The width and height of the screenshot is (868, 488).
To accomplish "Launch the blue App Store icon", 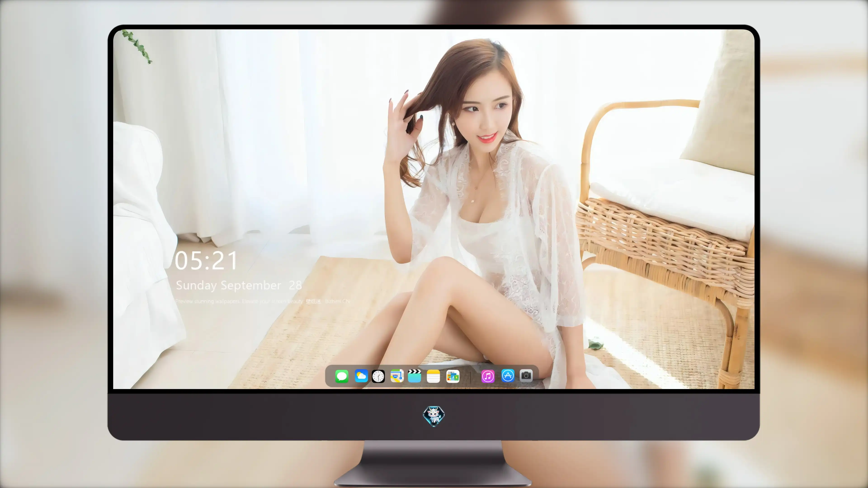I will (x=508, y=375).
